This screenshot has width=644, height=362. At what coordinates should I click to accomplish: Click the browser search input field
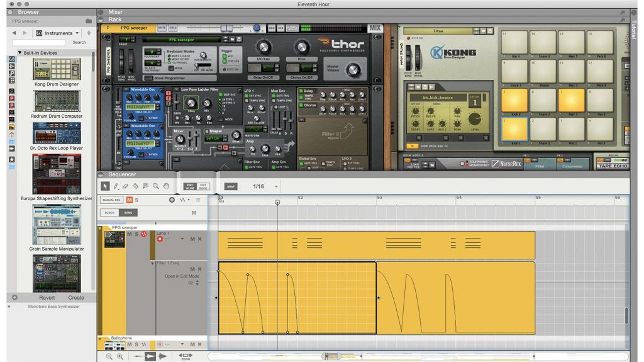[x=38, y=42]
